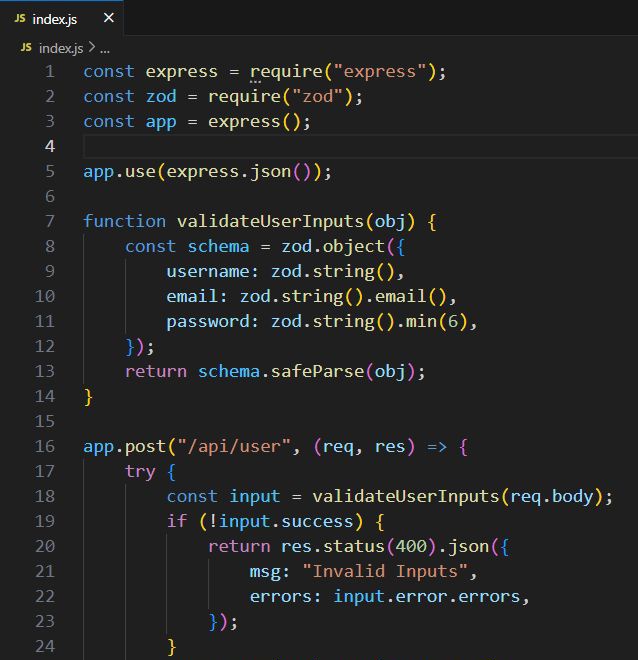This screenshot has height=660, width=638.
Task: Click line number 4 in the gutter
Action: pyautogui.click(x=50, y=146)
